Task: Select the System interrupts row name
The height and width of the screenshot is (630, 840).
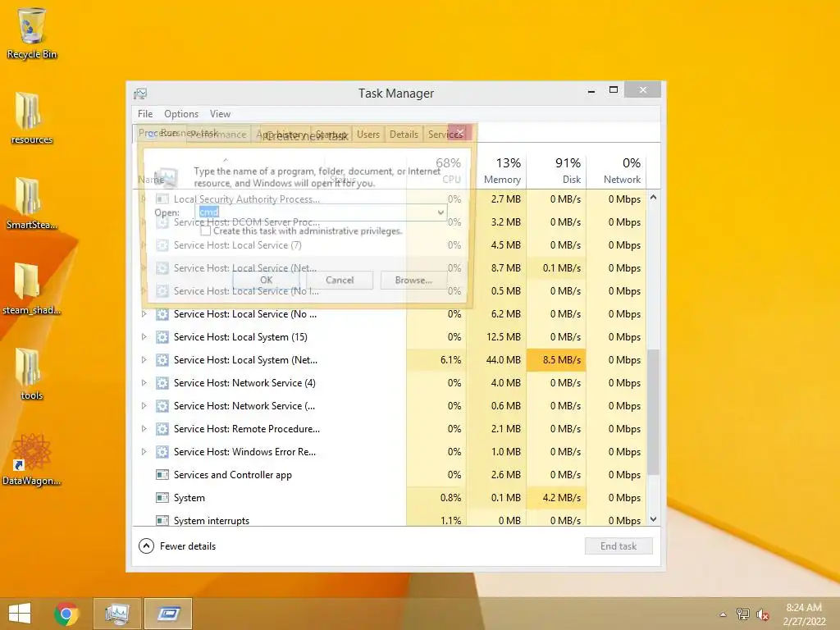Action: click(211, 521)
